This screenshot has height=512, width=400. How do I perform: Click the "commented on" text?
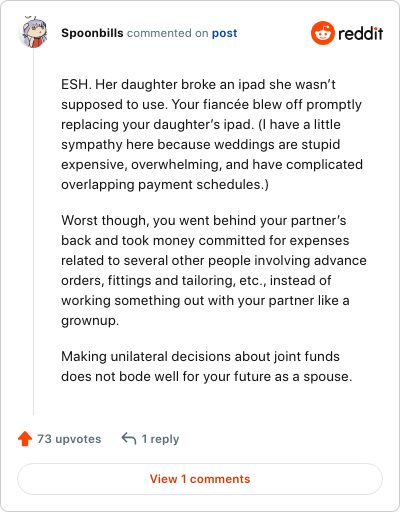pyautogui.click(x=168, y=33)
